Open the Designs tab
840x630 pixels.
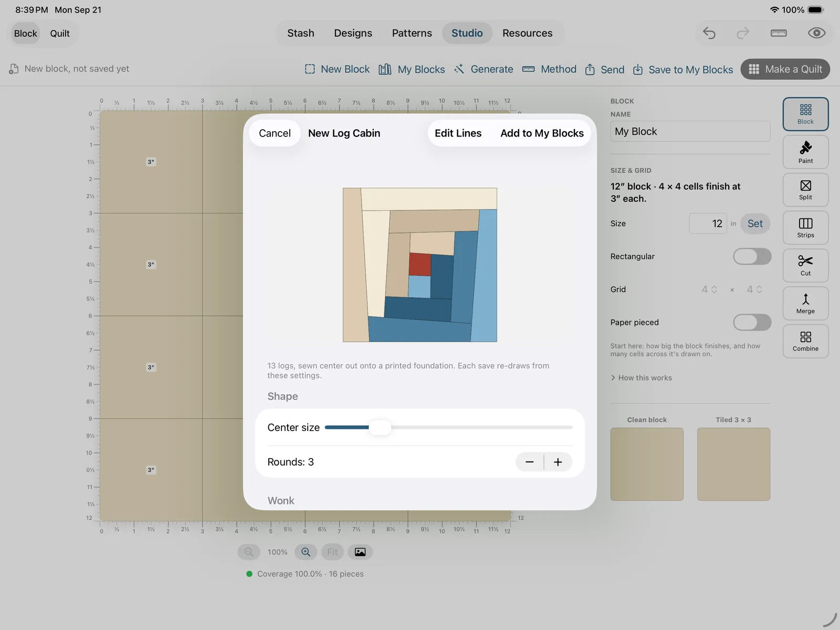click(353, 33)
